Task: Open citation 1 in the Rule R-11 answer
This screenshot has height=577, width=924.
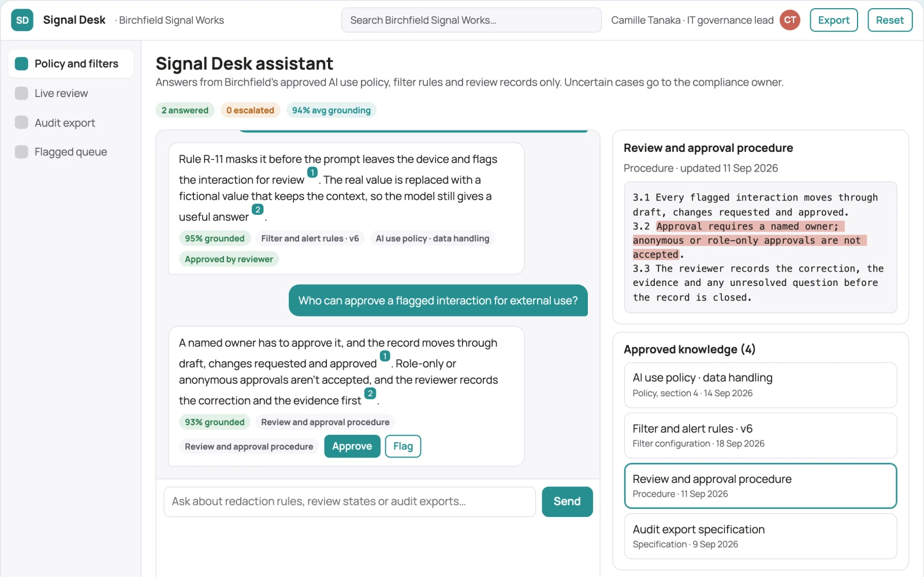Action: click(312, 173)
